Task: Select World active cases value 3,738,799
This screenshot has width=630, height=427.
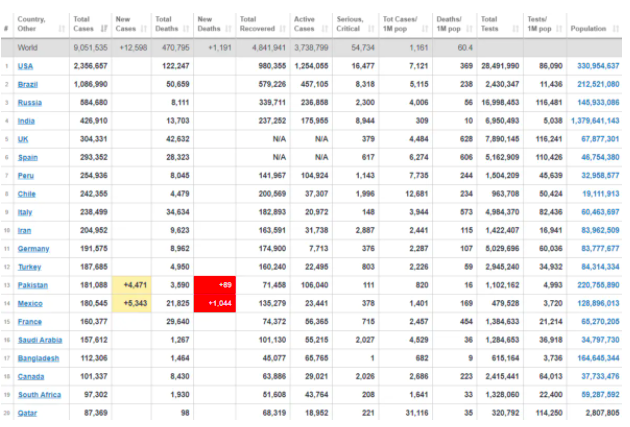Action: pyautogui.click(x=311, y=48)
